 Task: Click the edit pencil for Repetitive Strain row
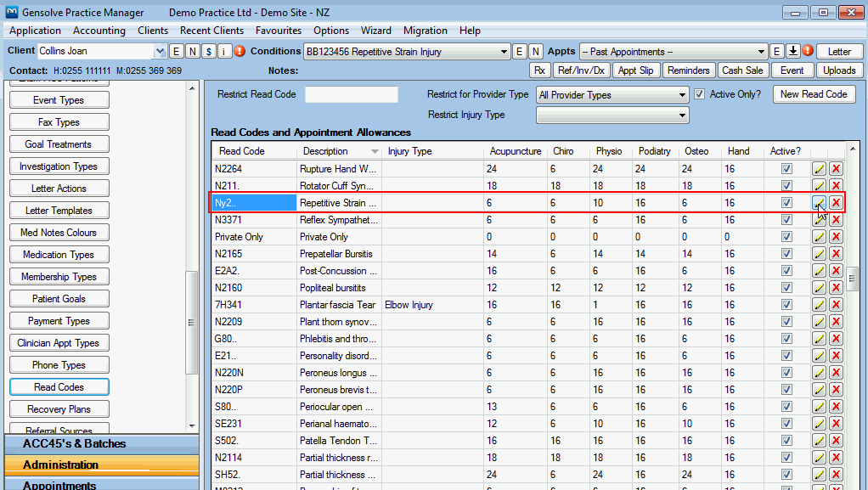point(819,203)
